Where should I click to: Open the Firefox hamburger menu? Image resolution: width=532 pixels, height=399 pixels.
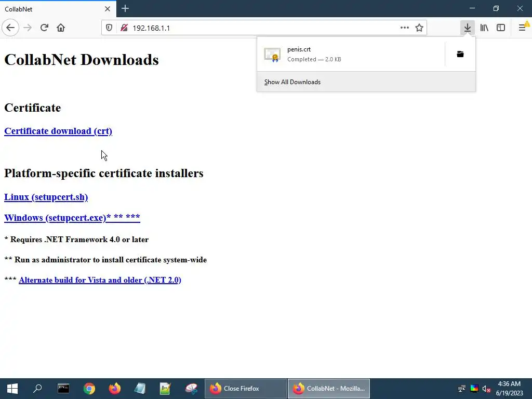tap(523, 28)
